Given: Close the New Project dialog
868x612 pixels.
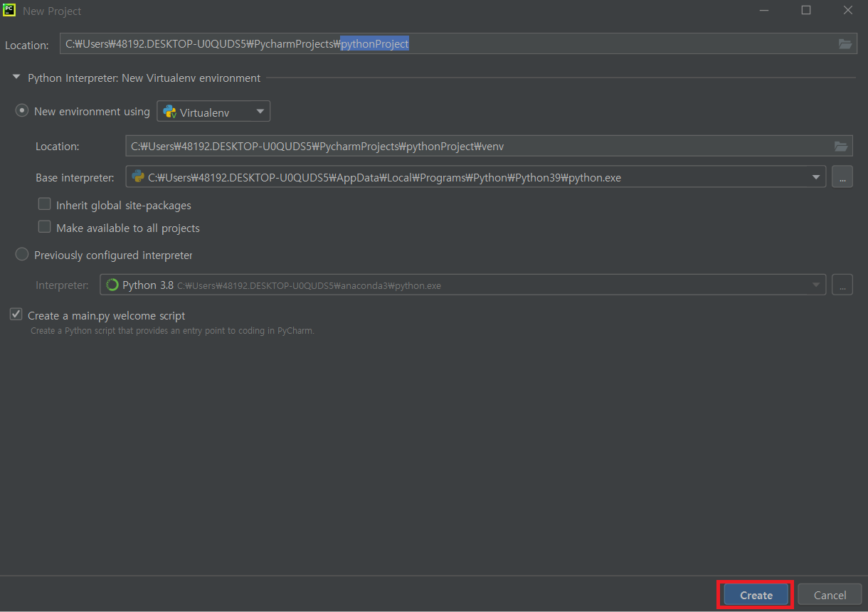Looking at the screenshot, I should click(x=847, y=11).
